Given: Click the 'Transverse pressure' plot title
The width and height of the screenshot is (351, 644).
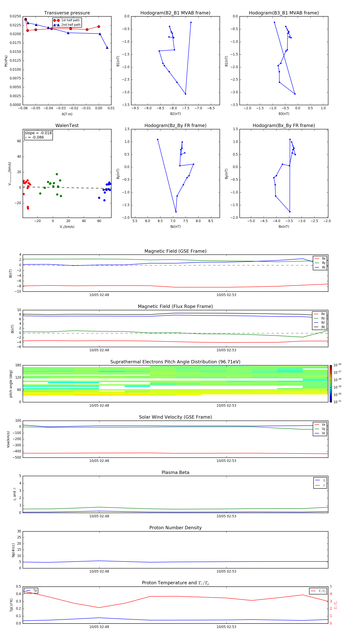Looking at the screenshot, I should click(67, 13).
